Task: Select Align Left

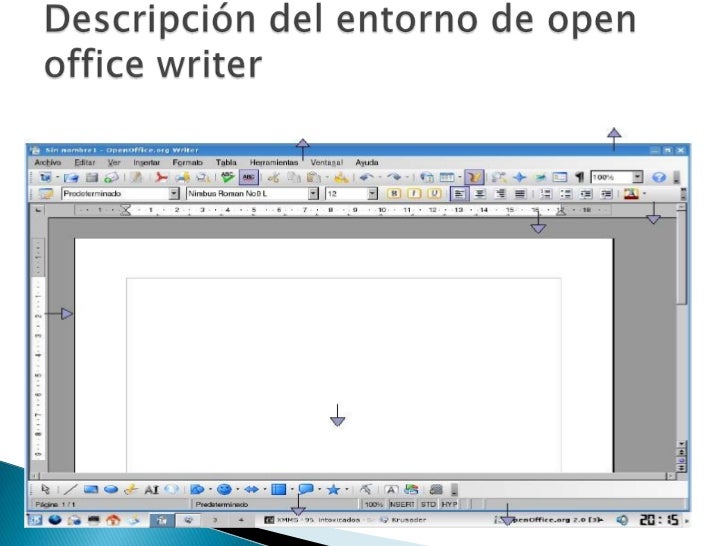Action: 459,194
